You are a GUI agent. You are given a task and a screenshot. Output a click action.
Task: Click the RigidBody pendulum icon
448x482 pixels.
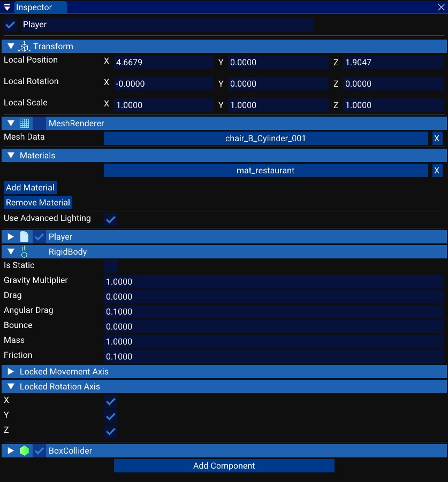click(x=24, y=252)
